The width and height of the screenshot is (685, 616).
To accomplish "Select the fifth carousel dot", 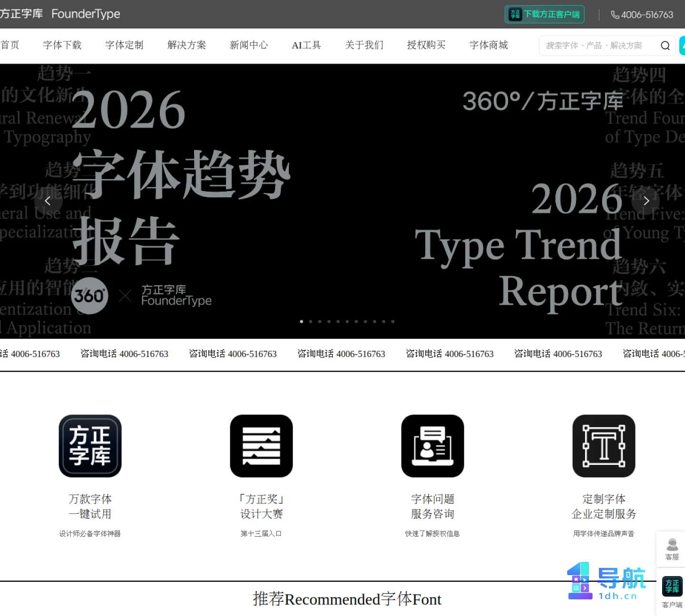I will tap(338, 322).
